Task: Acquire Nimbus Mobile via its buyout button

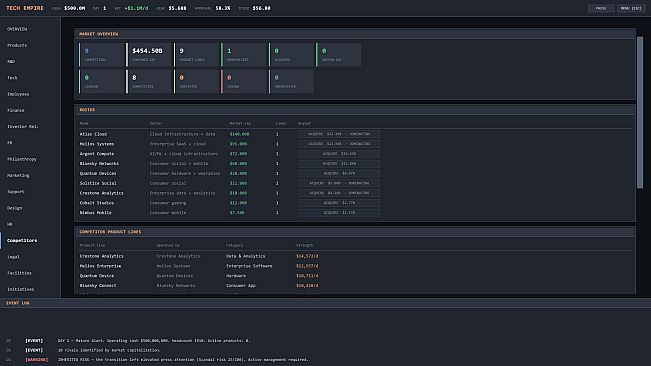Action: coord(339,213)
